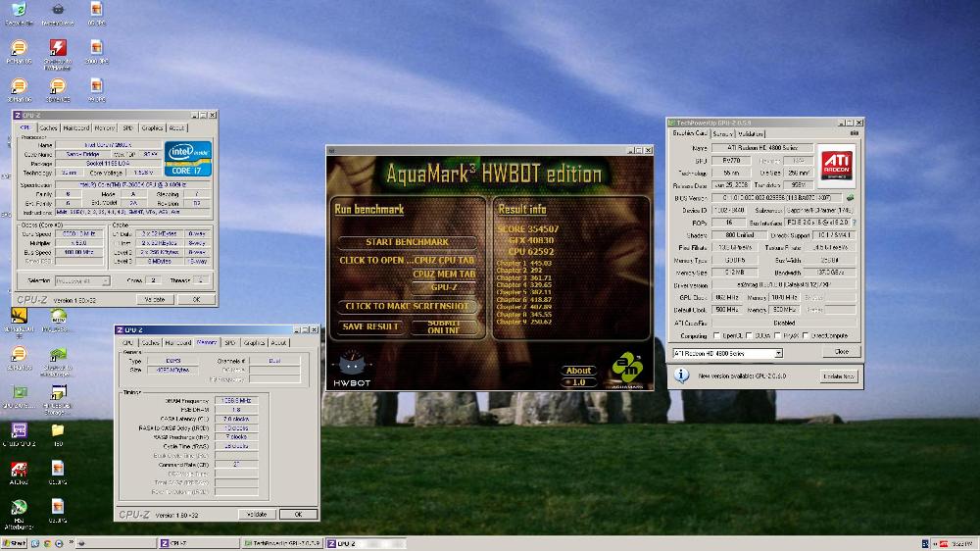Open the processor Selection dropdown in CPU-Z

[82, 280]
